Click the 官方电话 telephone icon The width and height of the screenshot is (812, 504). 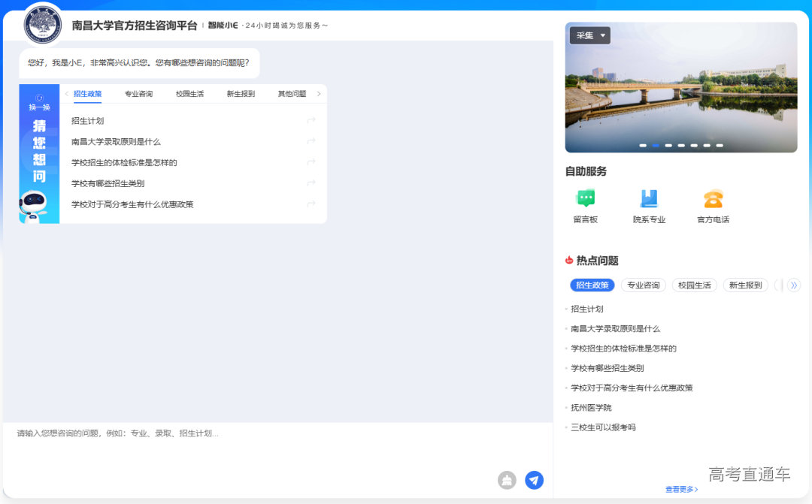click(x=713, y=199)
